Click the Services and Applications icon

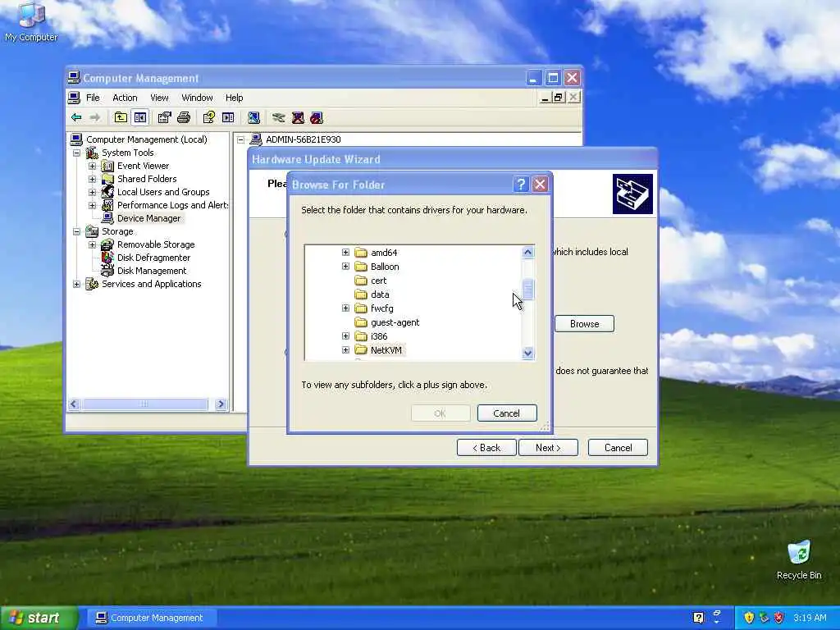point(92,284)
